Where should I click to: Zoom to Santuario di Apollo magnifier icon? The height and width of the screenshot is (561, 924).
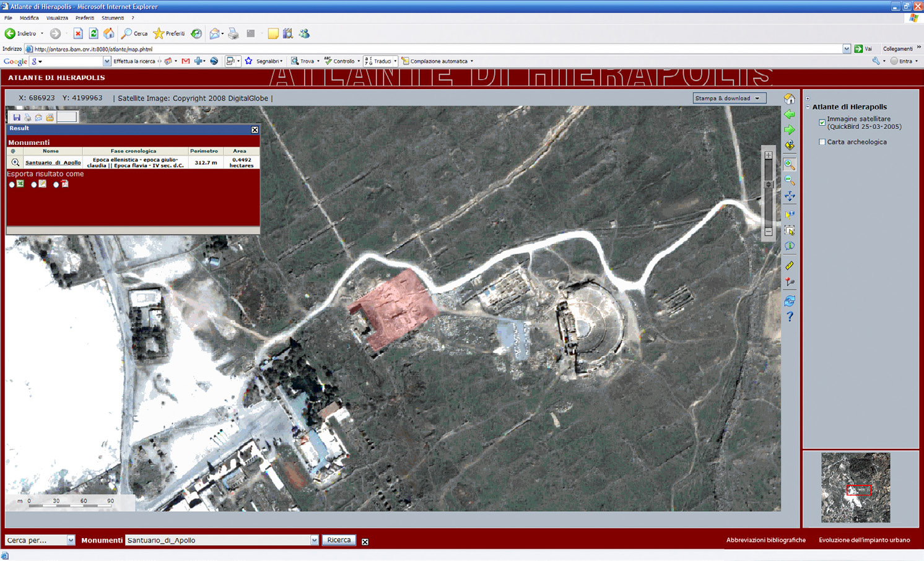click(15, 162)
